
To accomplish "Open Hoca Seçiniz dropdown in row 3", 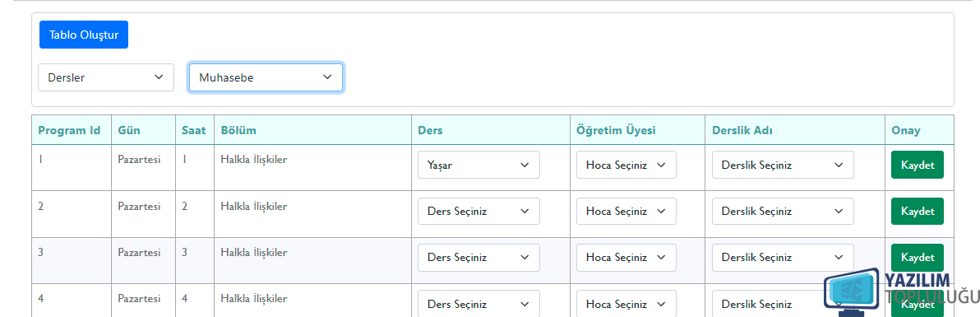I will coord(626,258).
